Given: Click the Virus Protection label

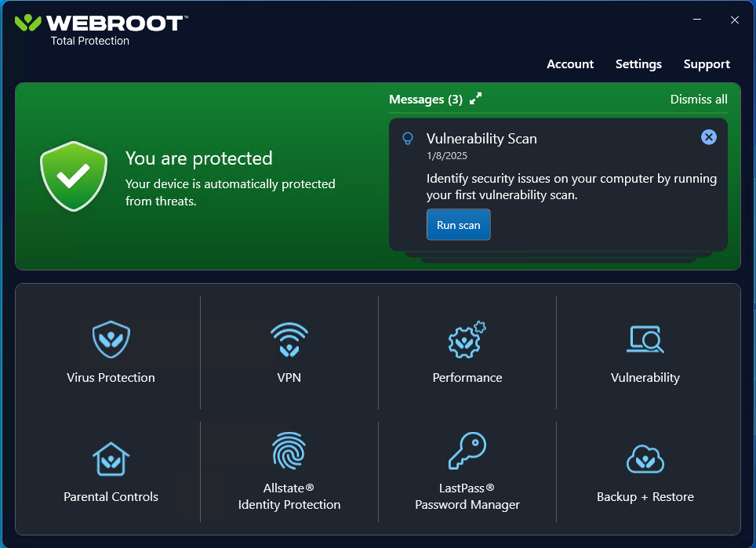Looking at the screenshot, I should [111, 377].
